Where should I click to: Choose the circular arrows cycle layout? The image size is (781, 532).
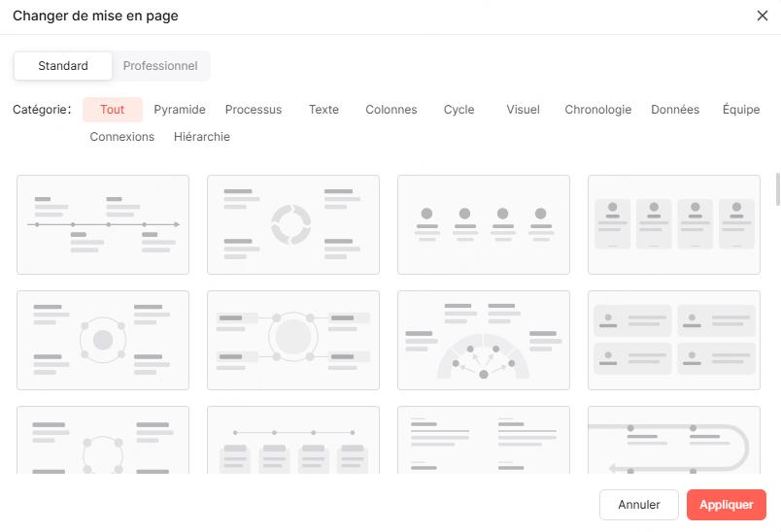[292, 224]
